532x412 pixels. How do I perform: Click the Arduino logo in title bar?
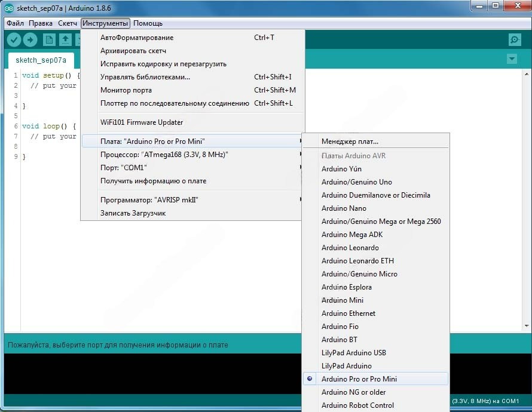[9, 8]
